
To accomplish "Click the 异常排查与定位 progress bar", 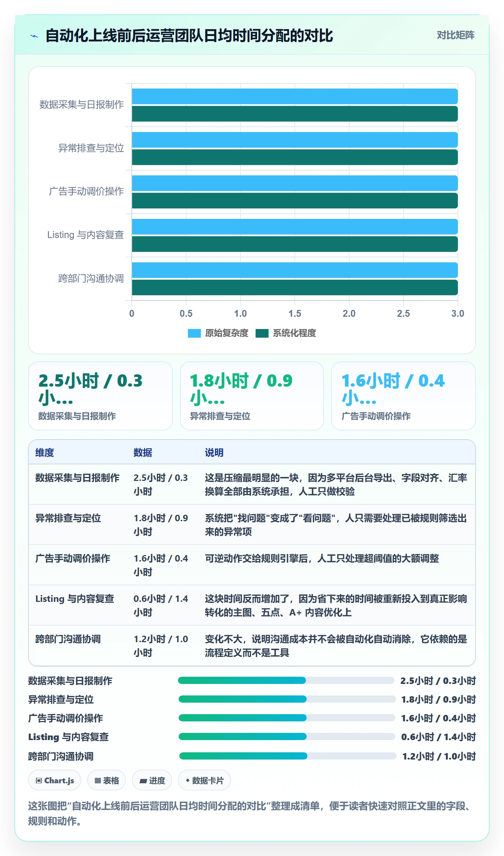I will (287, 699).
